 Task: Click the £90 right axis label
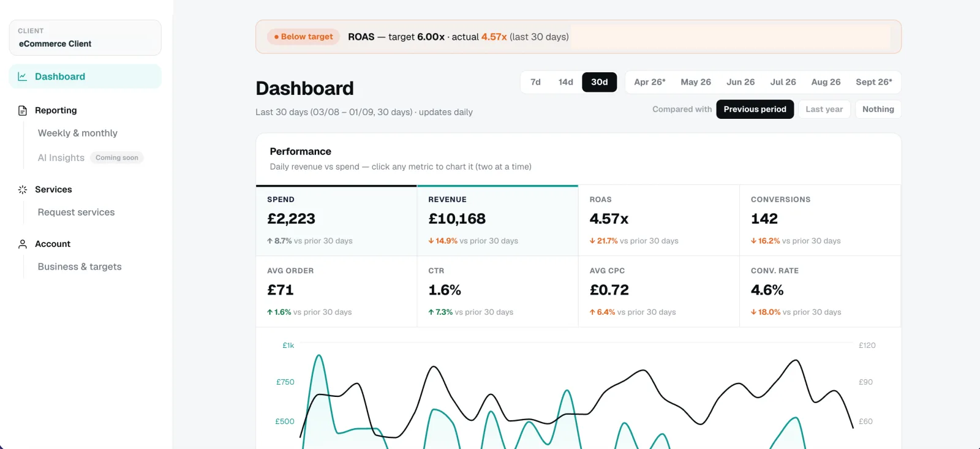pyautogui.click(x=866, y=382)
